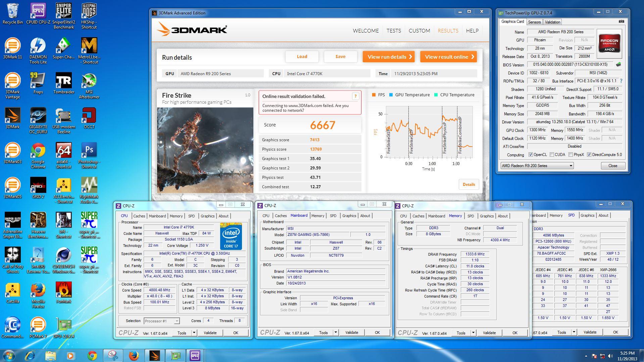Open 3DMark HELP tab
Viewport: 644px width, 362px height.
coord(472,31)
